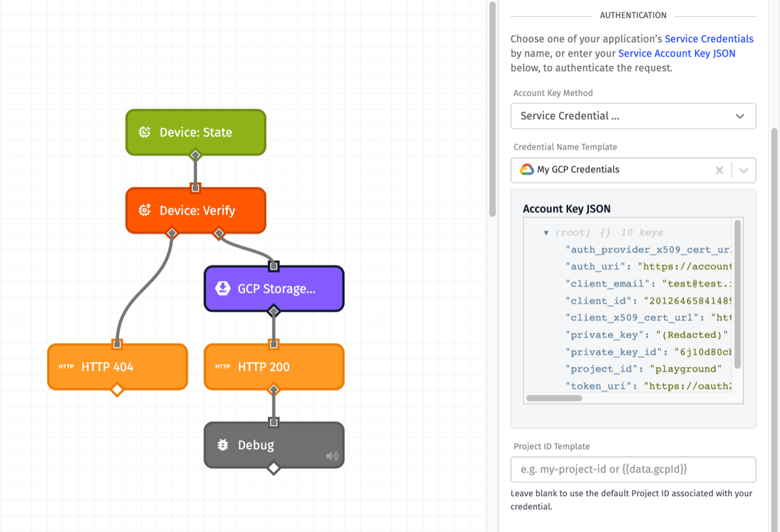Screen dimensions: 780x532
Task: Select the GCP Storage node
Action: [x=274, y=288]
